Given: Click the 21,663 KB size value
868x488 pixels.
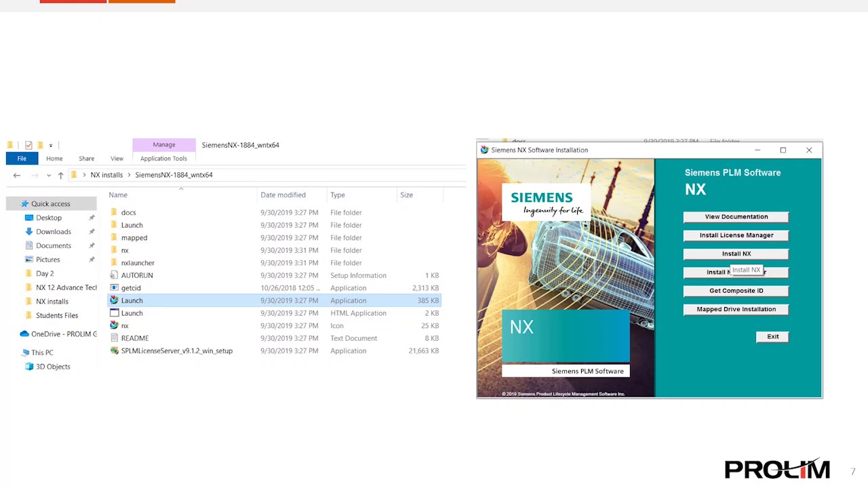Looking at the screenshot, I should (x=424, y=351).
